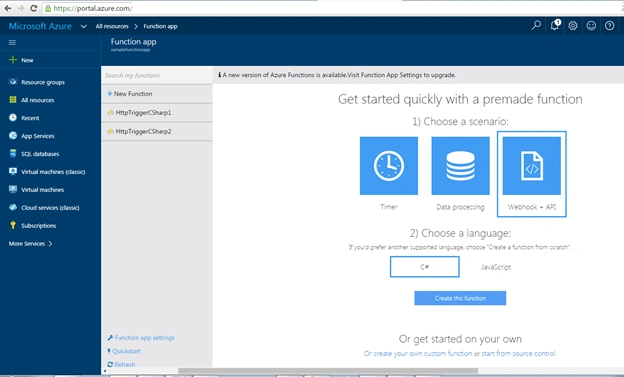Send feedback via smiley face icon
The height and width of the screenshot is (377, 624).
pyautogui.click(x=591, y=26)
